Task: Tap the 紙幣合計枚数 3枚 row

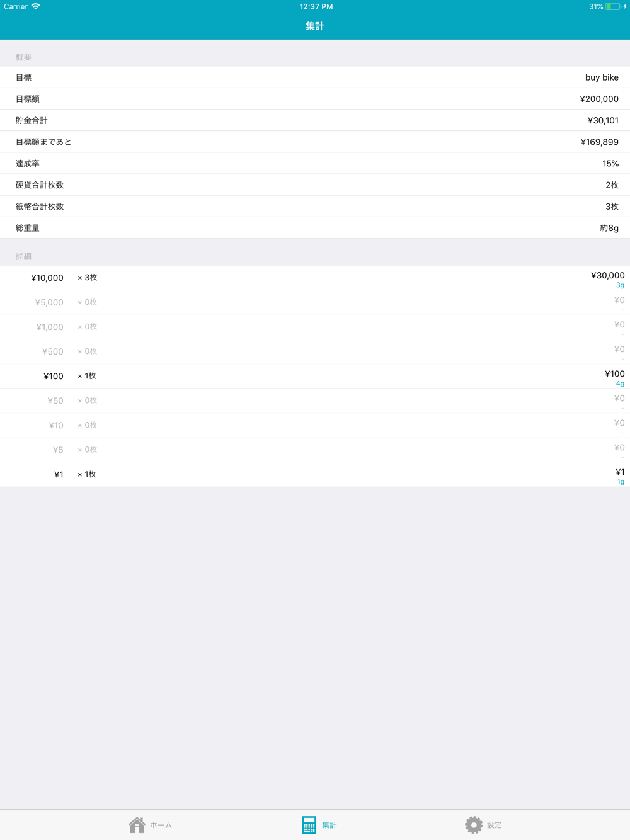Action: click(x=315, y=206)
